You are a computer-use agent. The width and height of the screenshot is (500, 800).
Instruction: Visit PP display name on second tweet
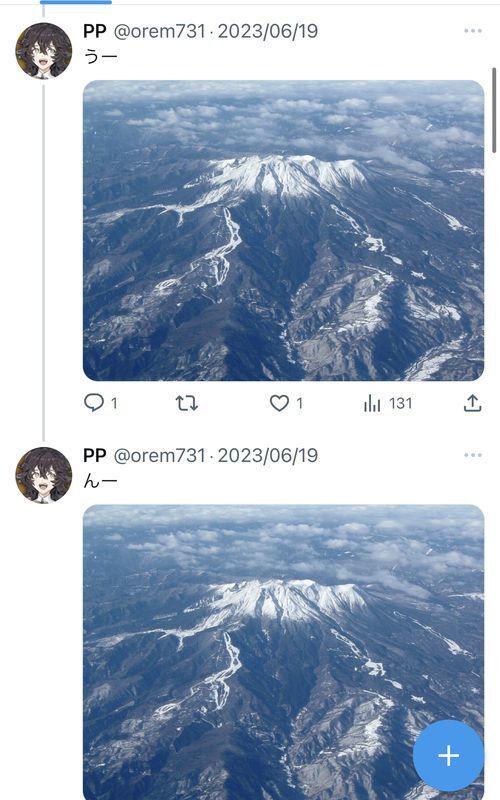[94, 455]
